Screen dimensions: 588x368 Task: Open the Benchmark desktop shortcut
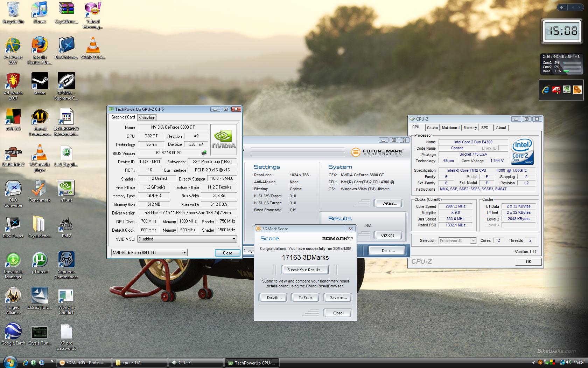(40, 191)
